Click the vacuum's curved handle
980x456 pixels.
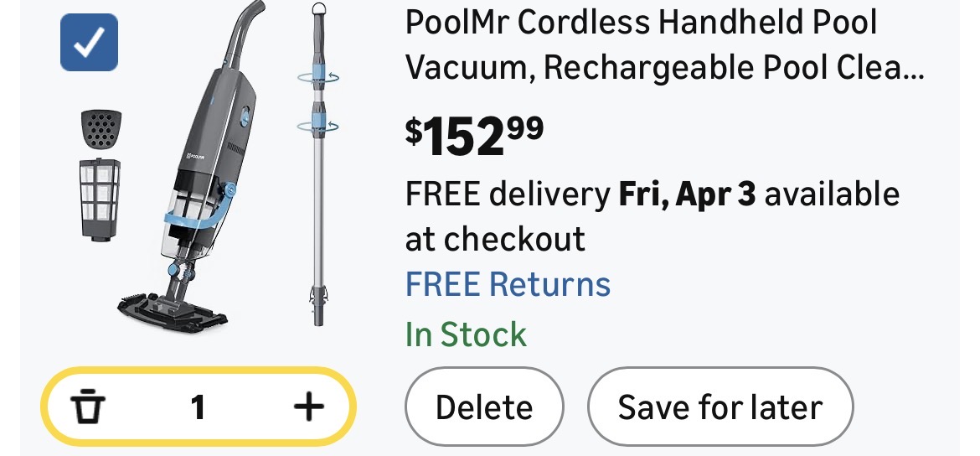(241, 34)
